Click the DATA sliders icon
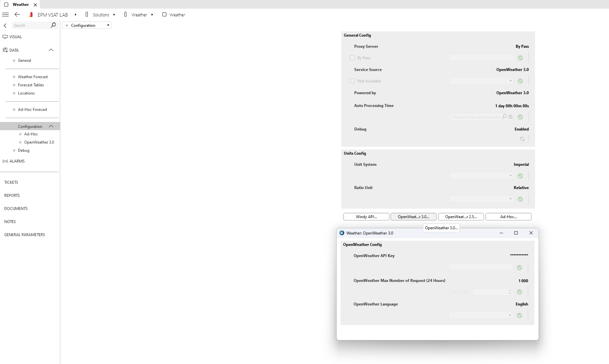This screenshot has width=609, height=364. pos(5,50)
